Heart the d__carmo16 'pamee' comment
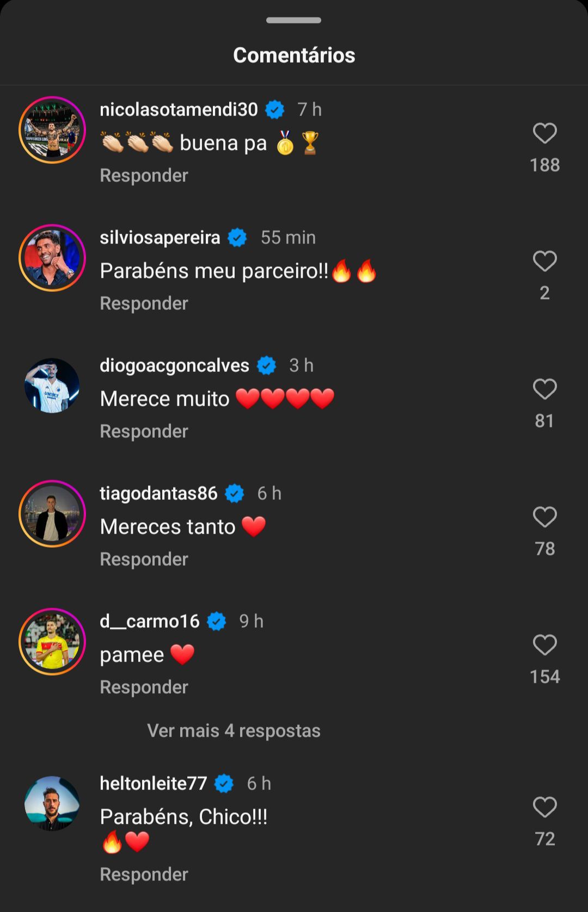This screenshot has height=912, width=588. (544, 645)
